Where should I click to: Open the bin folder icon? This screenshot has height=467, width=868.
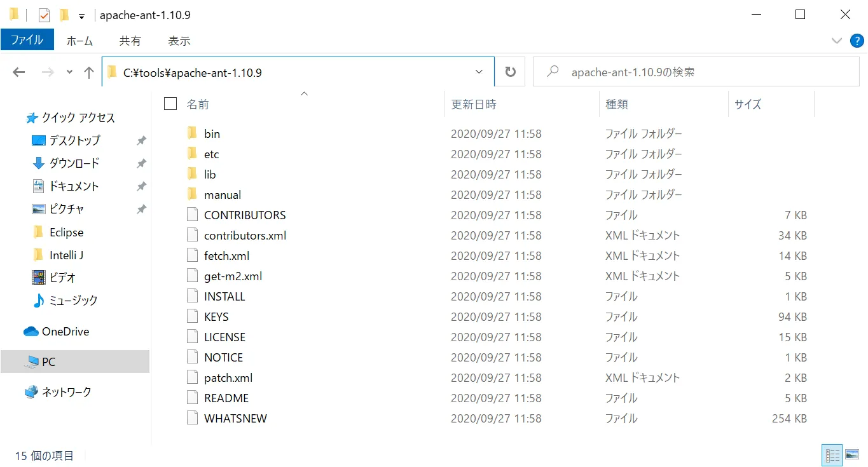point(193,133)
